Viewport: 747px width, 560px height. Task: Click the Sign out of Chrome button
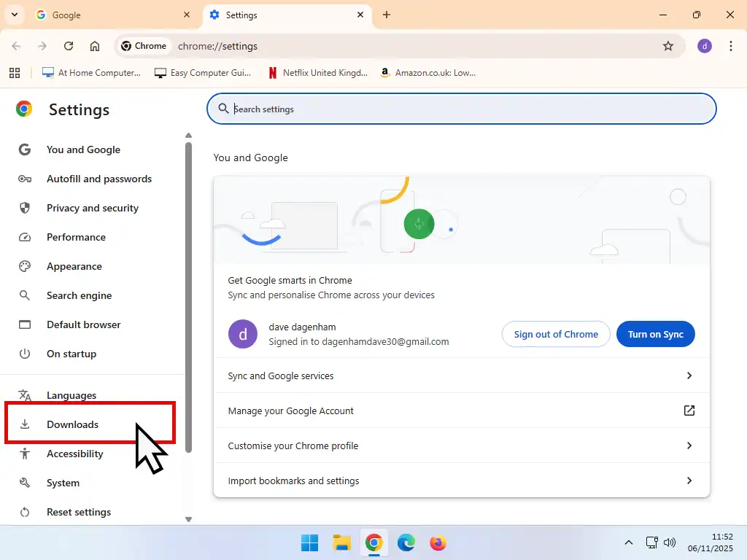pyautogui.click(x=555, y=334)
